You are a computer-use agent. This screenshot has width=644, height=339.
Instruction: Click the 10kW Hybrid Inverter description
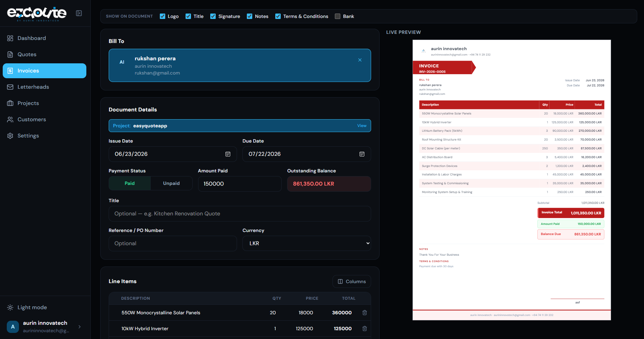(x=145, y=329)
